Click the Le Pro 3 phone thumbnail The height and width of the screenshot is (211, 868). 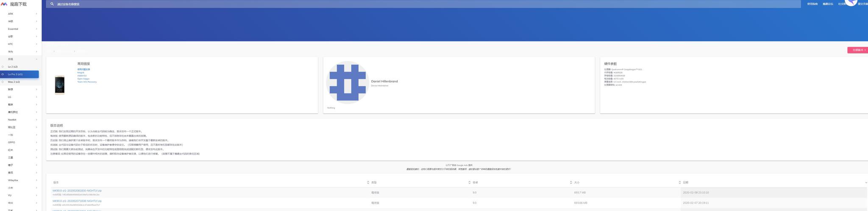pyautogui.click(x=59, y=85)
